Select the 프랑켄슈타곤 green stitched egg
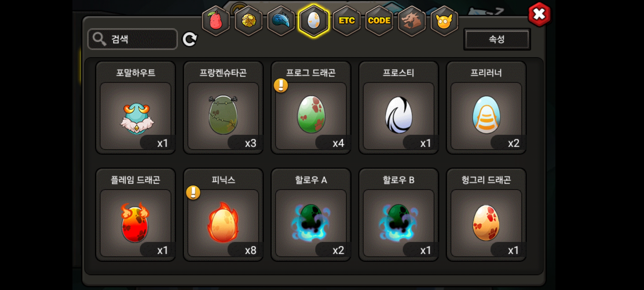This screenshot has height=290, width=644. [x=223, y=108]
